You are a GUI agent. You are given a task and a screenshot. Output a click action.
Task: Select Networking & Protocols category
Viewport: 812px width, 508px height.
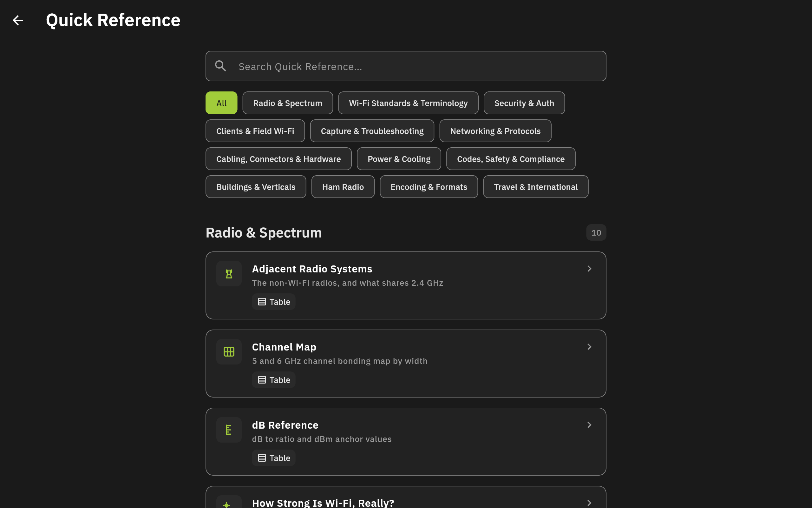[495, 131]
